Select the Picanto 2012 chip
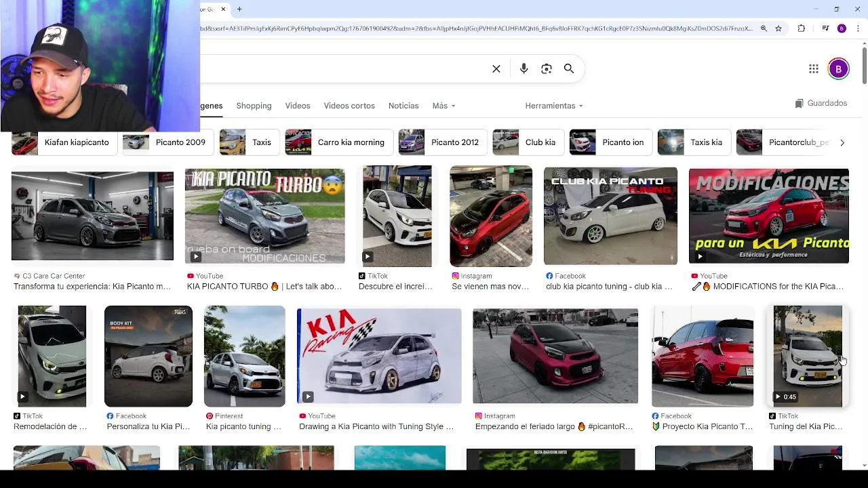This screenshot has width=868, height=488. [441, 142]
